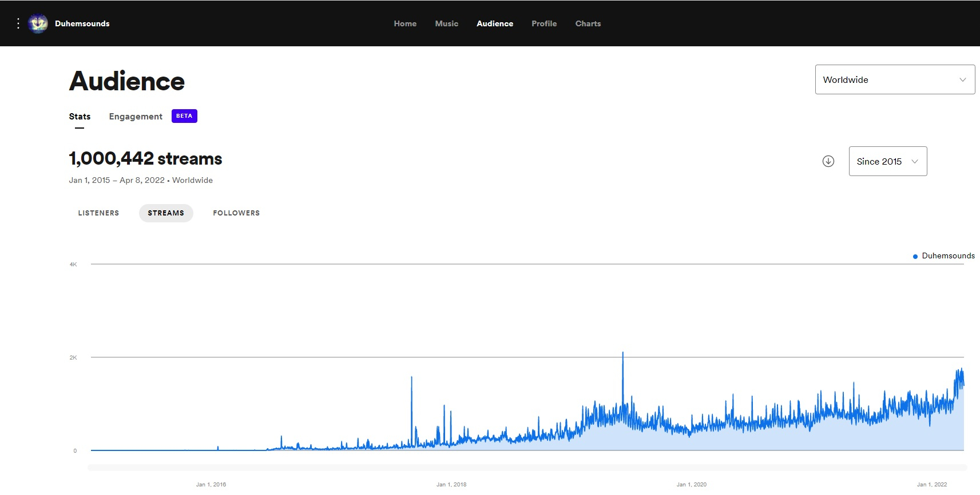The image size is (980, 495).
Task: Select the LISTENERS metric toggle
Action: coord(98,213)
